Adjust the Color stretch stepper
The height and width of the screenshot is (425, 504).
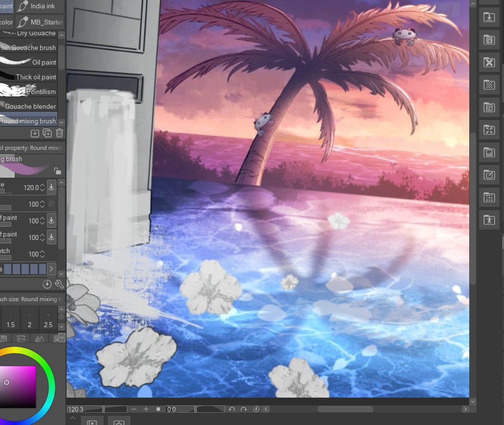click(x=42, y=254)
